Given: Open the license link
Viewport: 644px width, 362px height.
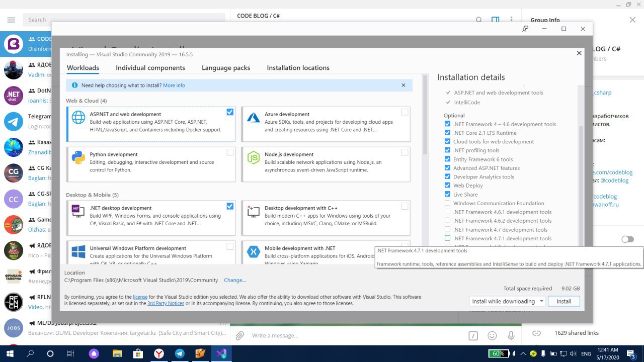Looking at the screenshot, I should click(x=140, y=297).
